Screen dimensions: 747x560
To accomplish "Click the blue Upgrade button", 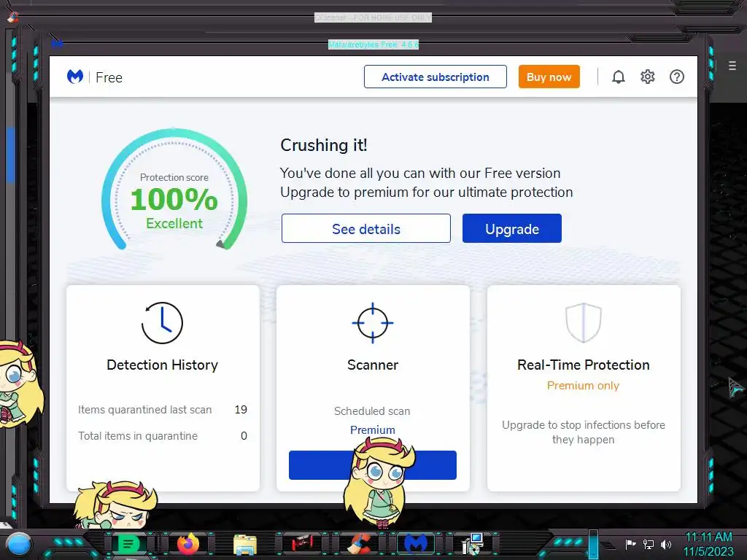I will click(x=511, y=228).
